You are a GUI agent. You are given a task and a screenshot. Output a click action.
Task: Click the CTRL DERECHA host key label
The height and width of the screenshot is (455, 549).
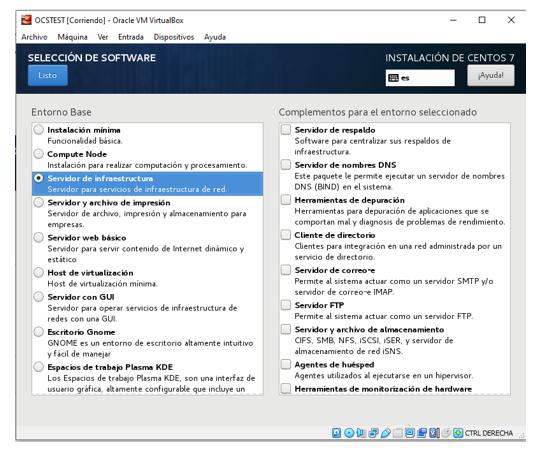(489, 433)
